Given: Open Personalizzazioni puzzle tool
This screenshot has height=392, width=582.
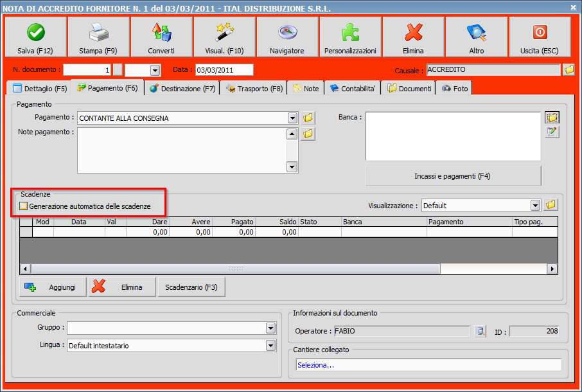Looking at the screenshot, I should coord(350,37).
